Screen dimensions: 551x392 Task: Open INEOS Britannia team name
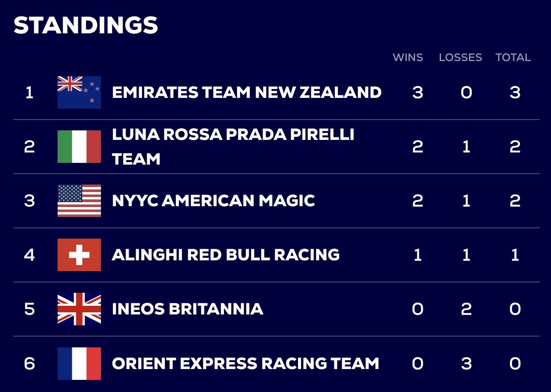click(x=188, y=309)
